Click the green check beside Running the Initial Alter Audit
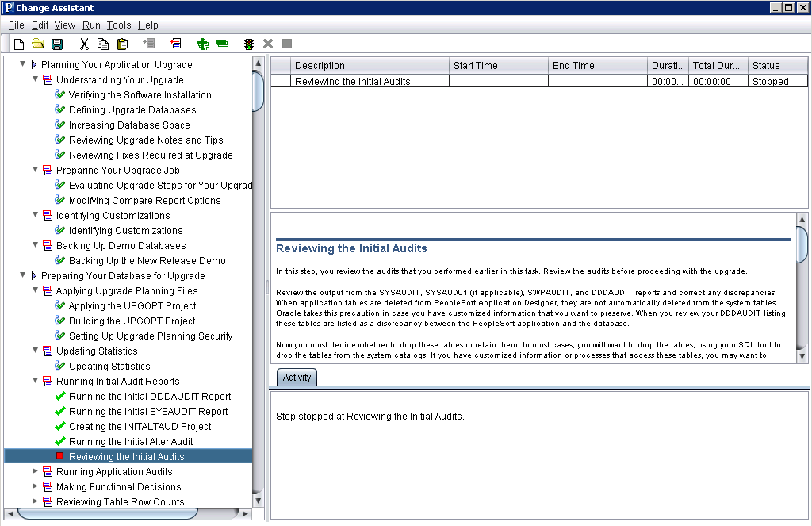Viewport: 812px width, 526px height. [x=60, y=441]
